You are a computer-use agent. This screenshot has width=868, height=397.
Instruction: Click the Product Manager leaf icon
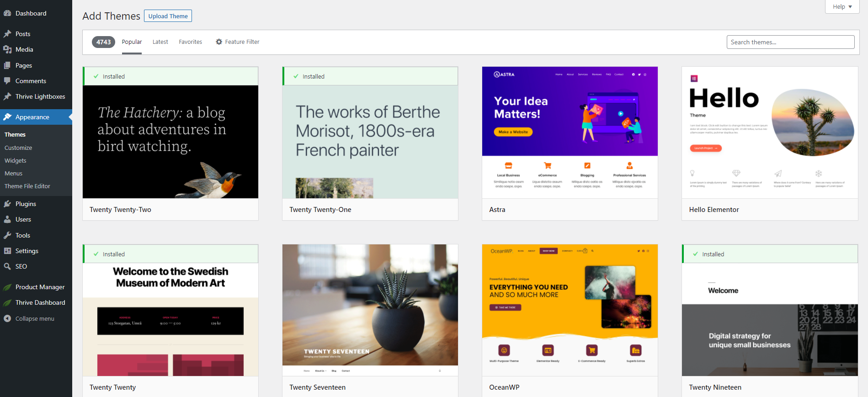pyautogui.click(x=7, y=287)
